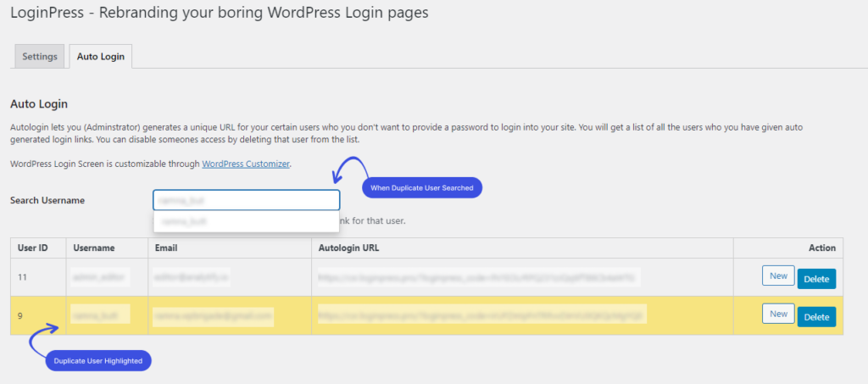
Task: Select the Search Username label
Action: (47, 200)
